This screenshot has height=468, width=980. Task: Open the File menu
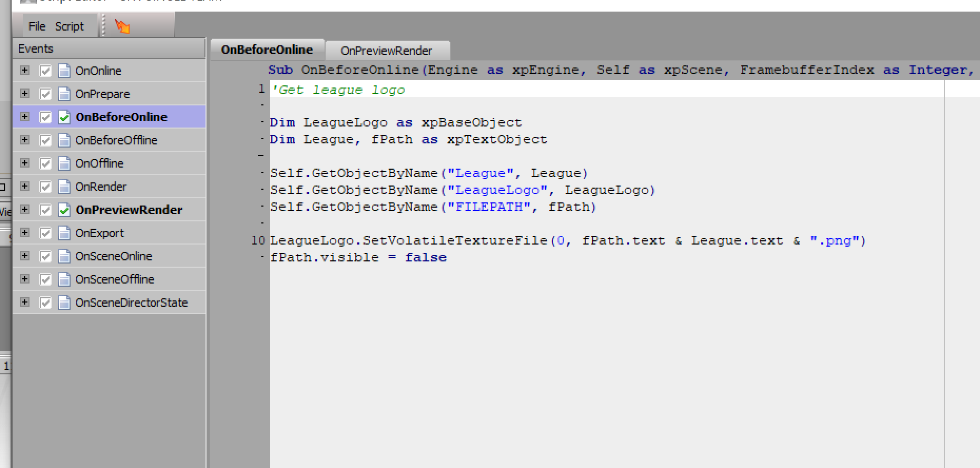point(37,26)
